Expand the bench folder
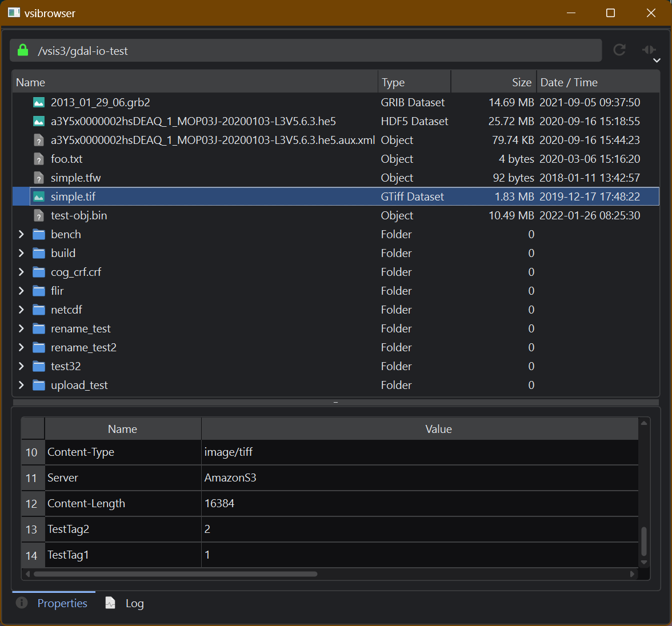672x626 pixels. pyautogui.click(x=21, y=234)
